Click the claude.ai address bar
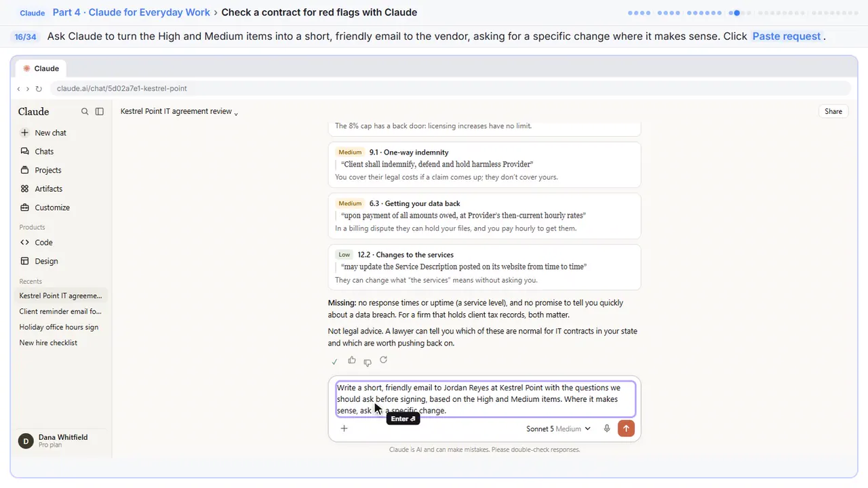 click(450, 88)
